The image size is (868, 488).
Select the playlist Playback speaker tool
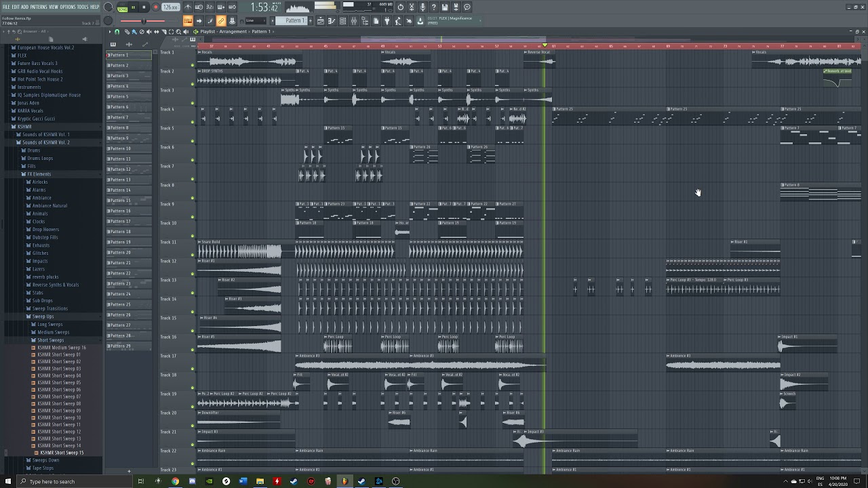coord(186,31)
